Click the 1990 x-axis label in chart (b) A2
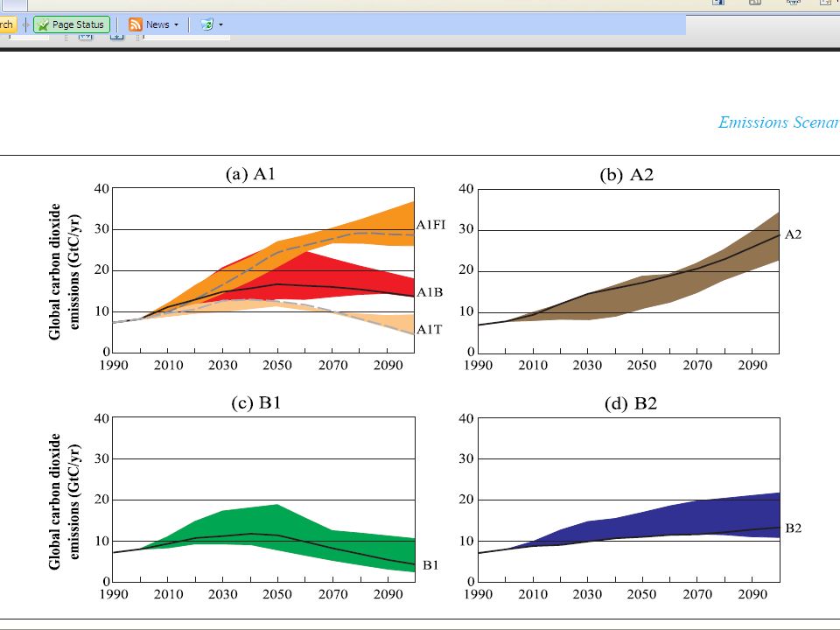Image resolution: width=840 pixels, height=630 pixels. [478, 366]
